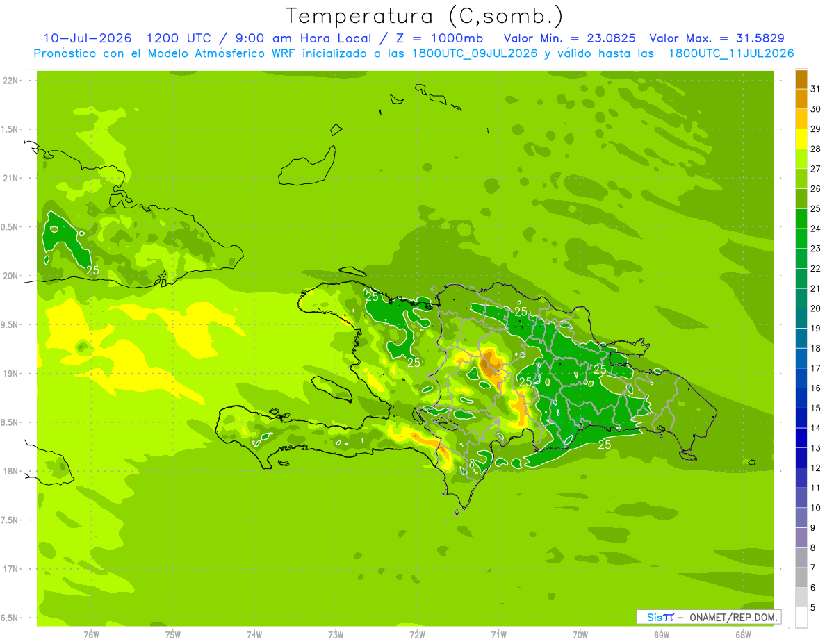Image resolution: width=834 pixels, height=644 pixels.
Task: Click the legend value '31'
Action: coord(816,90)
